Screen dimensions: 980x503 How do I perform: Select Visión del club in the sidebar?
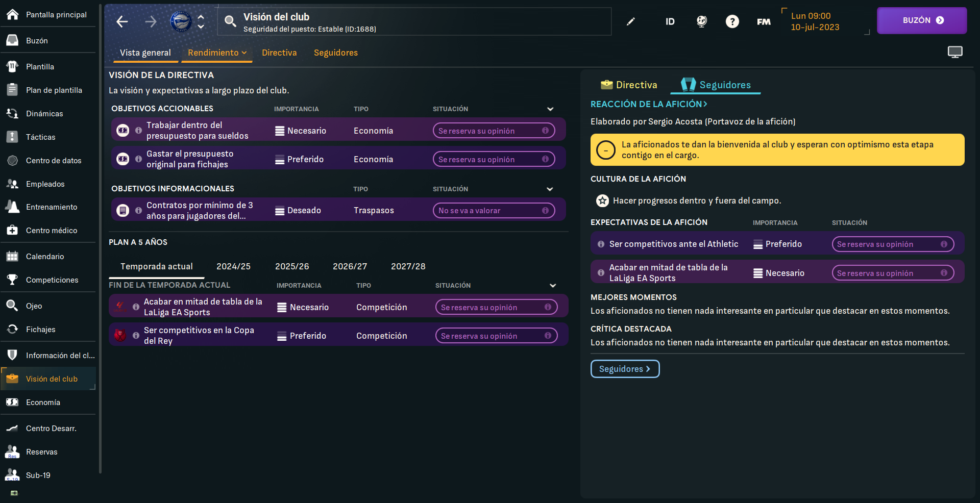[x=48, y=379]
